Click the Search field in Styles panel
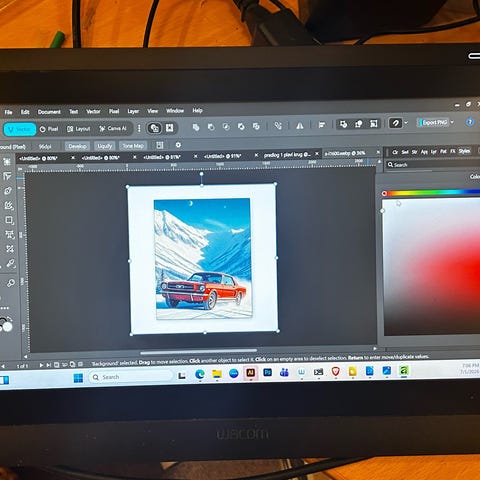480x480 pixels. click(x=433, y=164)
